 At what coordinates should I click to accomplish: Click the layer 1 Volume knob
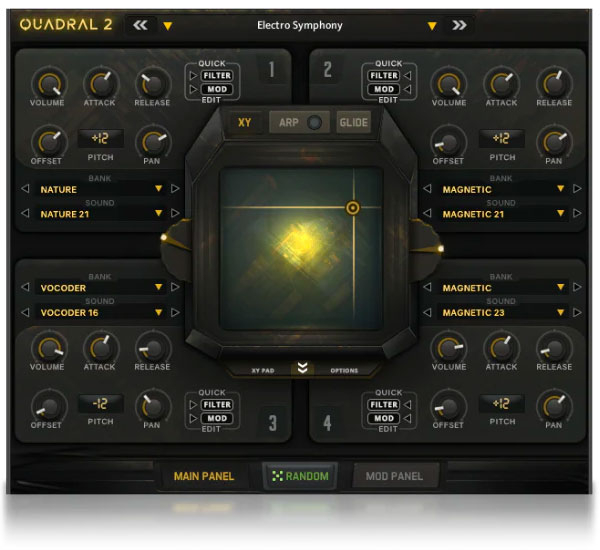point(46,84)
